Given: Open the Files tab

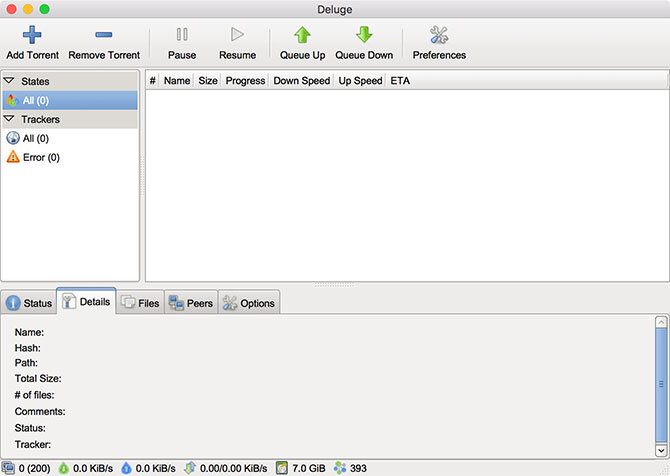Looking at the screenshot, I should [140, 303].
